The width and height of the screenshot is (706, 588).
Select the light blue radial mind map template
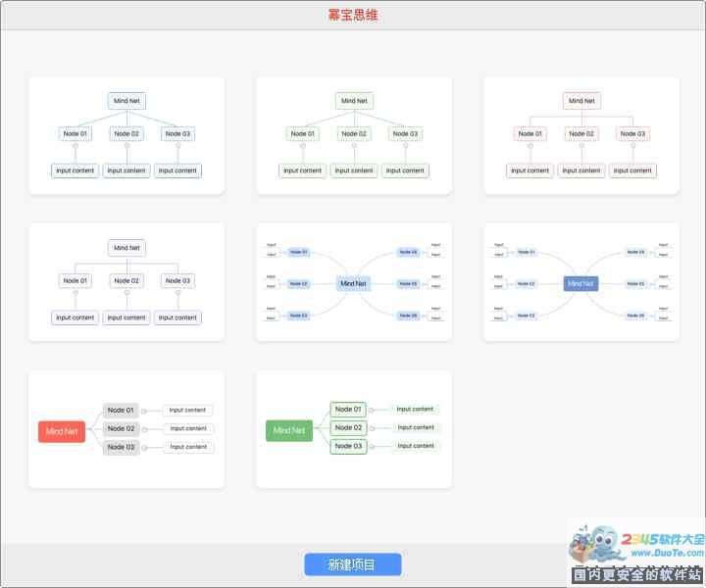click(x=354, y=282)
